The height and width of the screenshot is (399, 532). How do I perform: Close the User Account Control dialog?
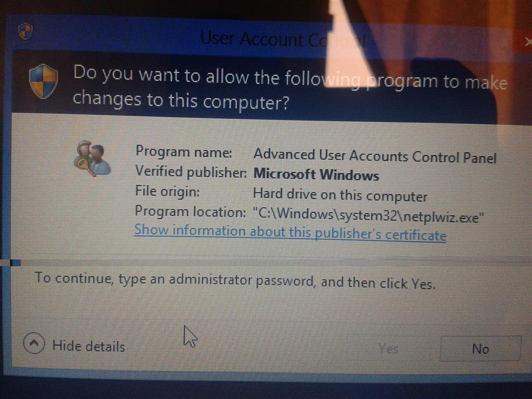pyautogui.click(x=528, y=42)
